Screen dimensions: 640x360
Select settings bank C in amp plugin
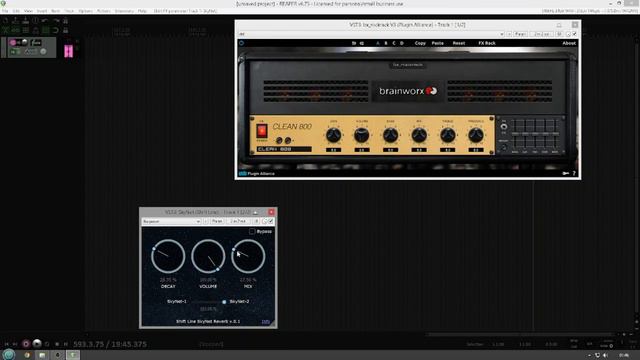pos(394,43)
